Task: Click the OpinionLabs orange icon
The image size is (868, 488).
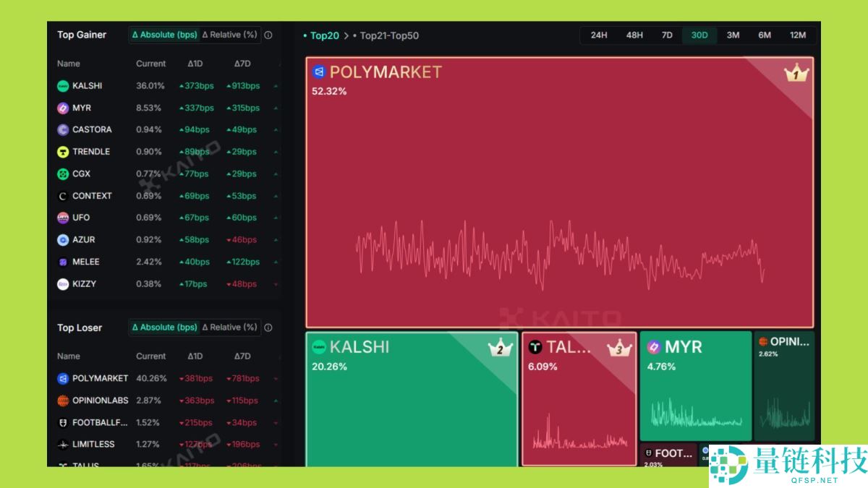Action: [x=63, y=401]
